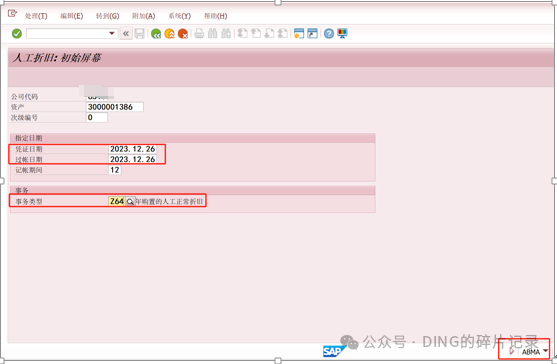Click the green Back icon

156,34
